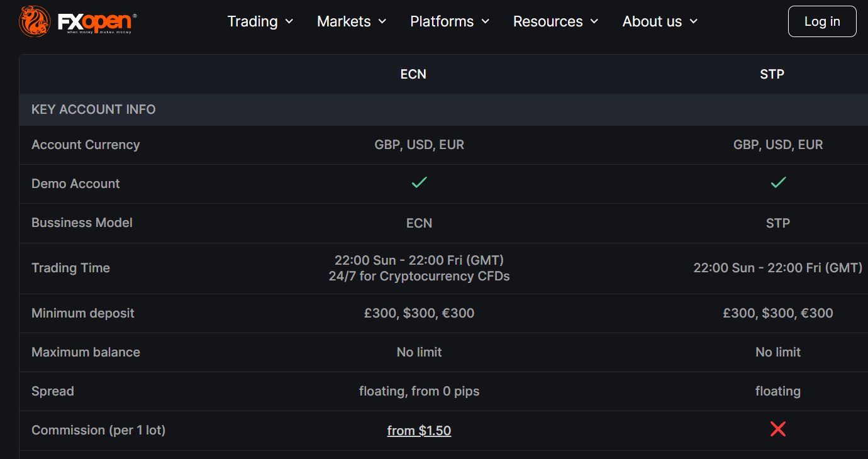Open the Resources navigation menu
868x459 pixels.
click(x=556, y=21)
